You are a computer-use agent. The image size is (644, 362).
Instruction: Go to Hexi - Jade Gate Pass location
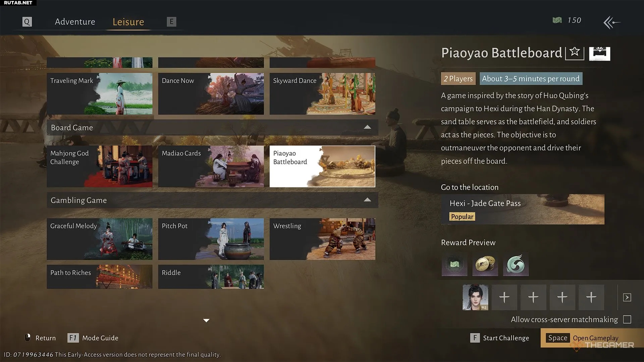point(522,209)
